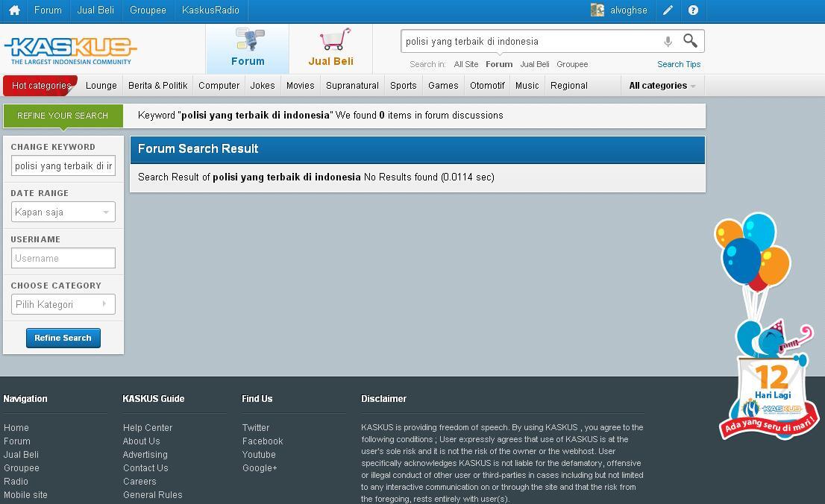Image resolution: width=825 pixels, height=504 pixels.
Task: Select the Hot categories tab
Action: (x=41, y=86)
